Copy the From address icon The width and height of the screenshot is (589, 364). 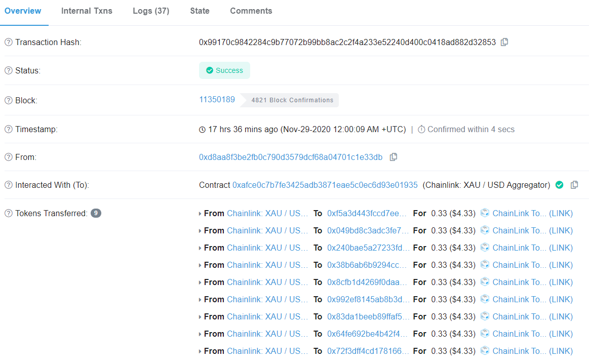[x=394, y=157]
